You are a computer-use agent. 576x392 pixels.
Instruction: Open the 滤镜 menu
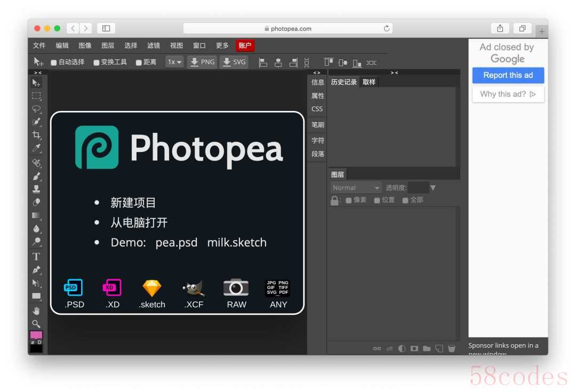tap(153, 45)
